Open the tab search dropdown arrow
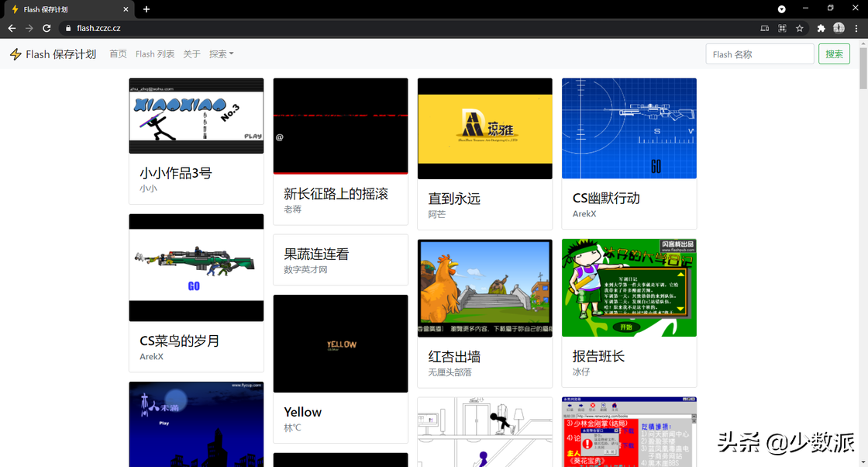The width and height of the screenshot is (868, 467). pyautogui.click(x=781, y=9)
